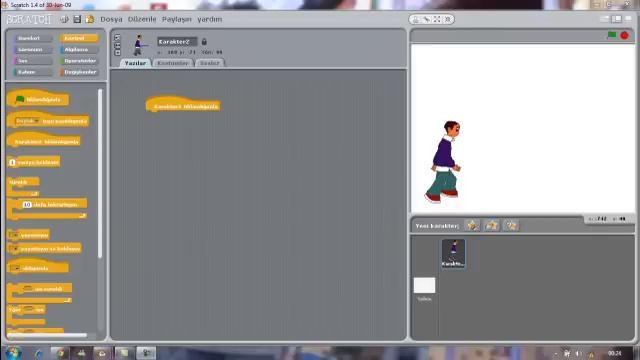Image resolution: width=640 pixels, height=360 pixels.
Task: Click the green flag to start scripts
Action: coord(611,35)
